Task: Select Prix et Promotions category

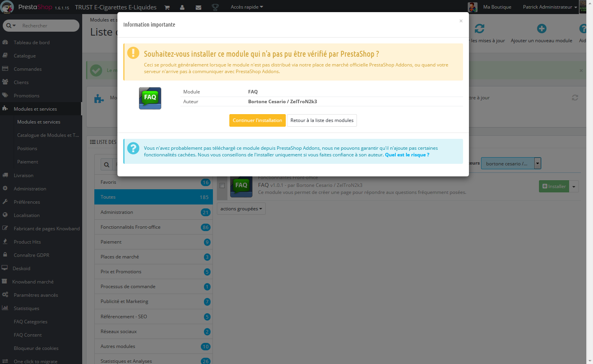Action: [153, 272]
